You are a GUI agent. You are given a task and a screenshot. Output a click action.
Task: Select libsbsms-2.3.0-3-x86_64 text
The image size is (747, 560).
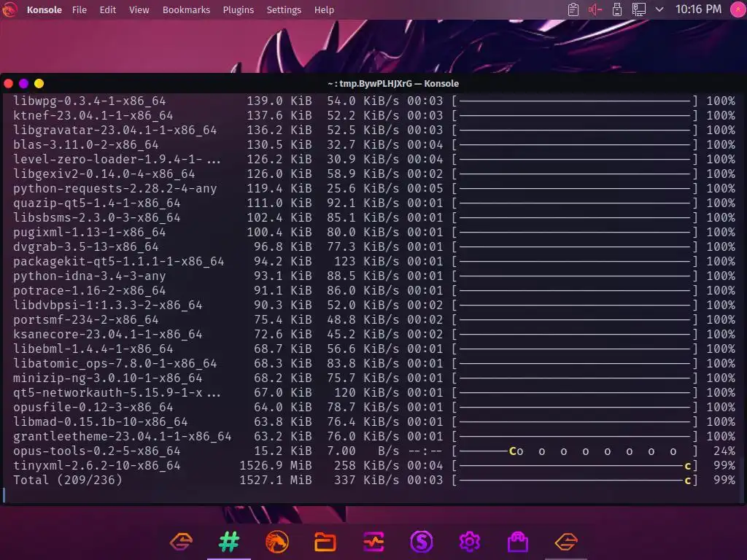pos(97,217)
